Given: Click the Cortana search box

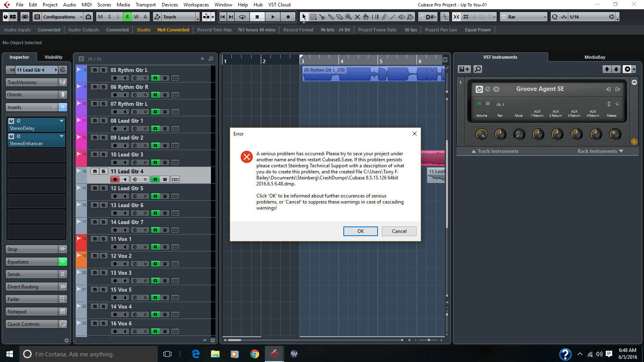Looking at the screenshot, I should coord(89,354).
